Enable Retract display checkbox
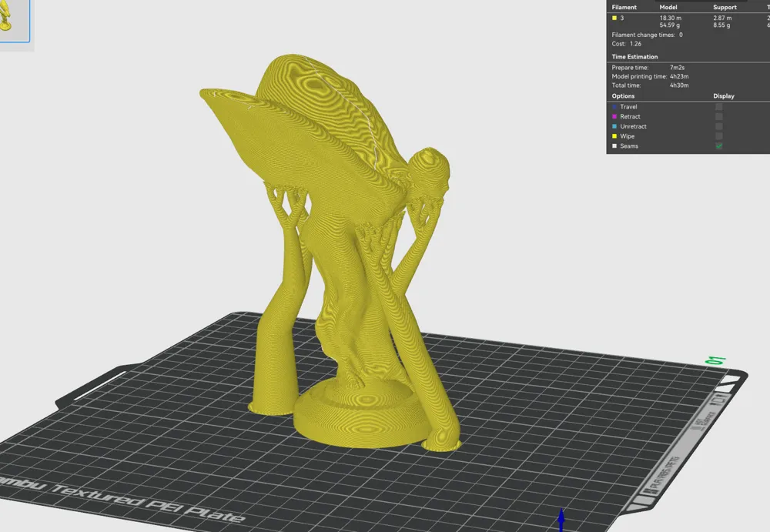 point(719,116)
